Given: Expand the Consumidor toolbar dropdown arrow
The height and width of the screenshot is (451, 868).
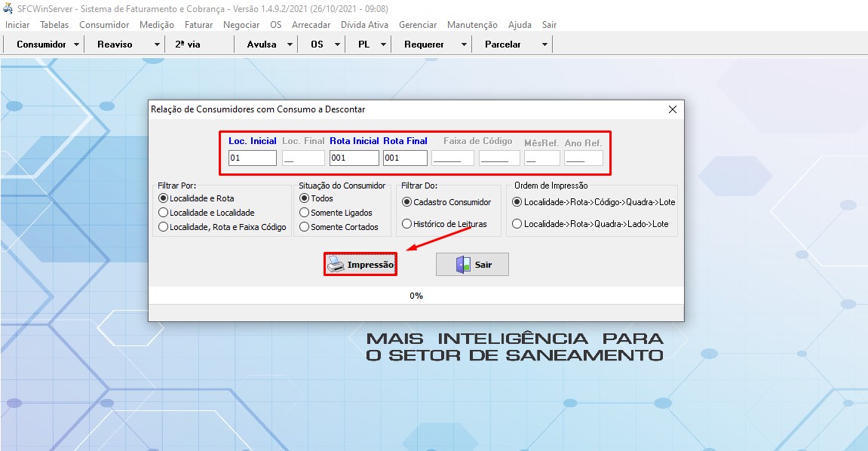Looking at the screenshot, I should point(77,44).
